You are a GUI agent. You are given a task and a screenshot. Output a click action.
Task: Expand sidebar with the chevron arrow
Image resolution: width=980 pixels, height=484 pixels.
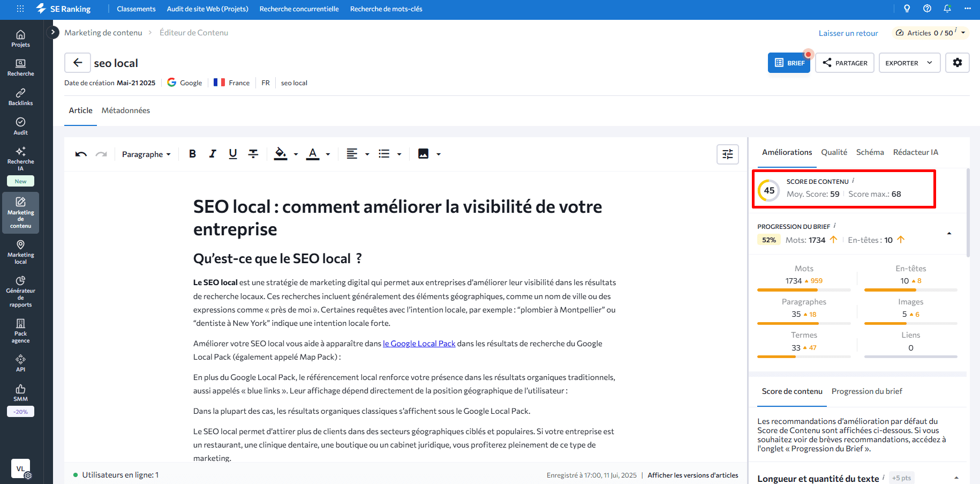pos(52,32)
